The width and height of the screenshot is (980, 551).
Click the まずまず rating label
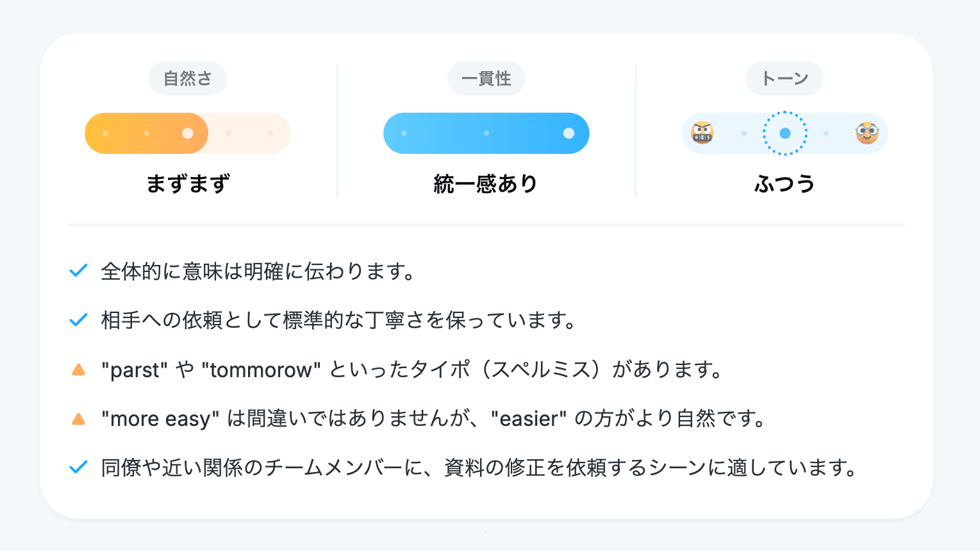coord(188,184)
